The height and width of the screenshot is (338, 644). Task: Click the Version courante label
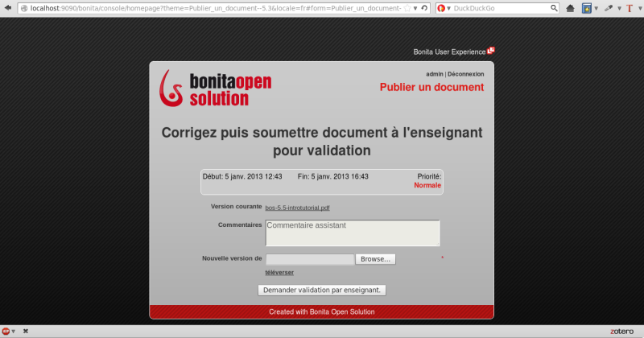point(236,206)
